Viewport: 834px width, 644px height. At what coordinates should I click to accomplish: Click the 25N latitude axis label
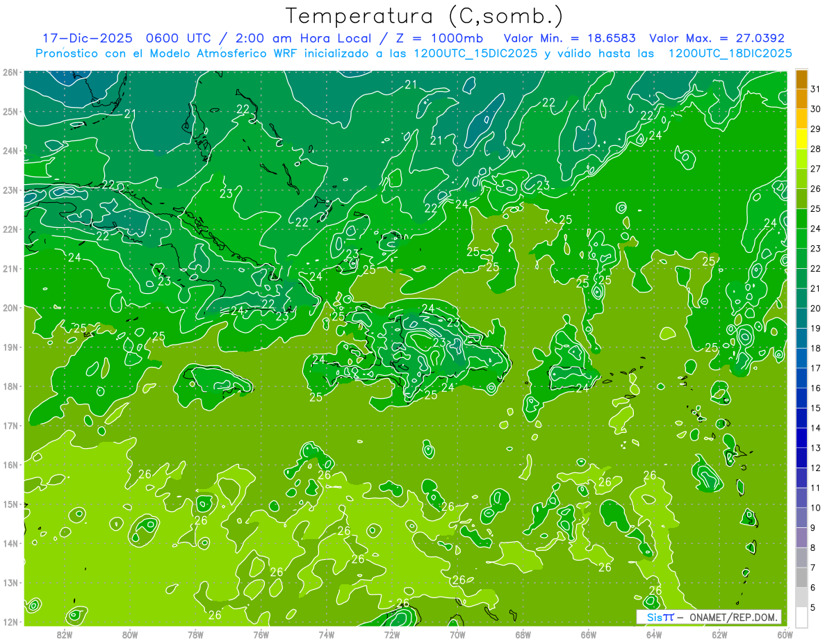(10, 112)
